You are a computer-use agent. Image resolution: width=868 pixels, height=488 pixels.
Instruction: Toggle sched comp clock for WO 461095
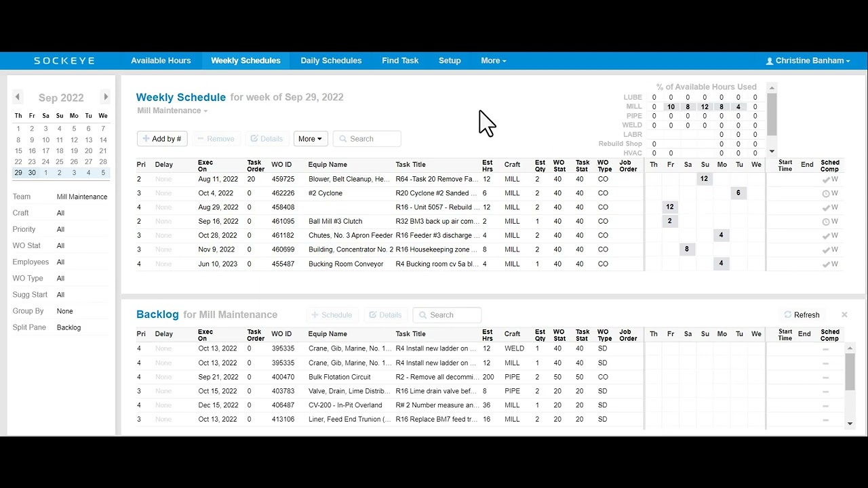(x=826, y=222)
